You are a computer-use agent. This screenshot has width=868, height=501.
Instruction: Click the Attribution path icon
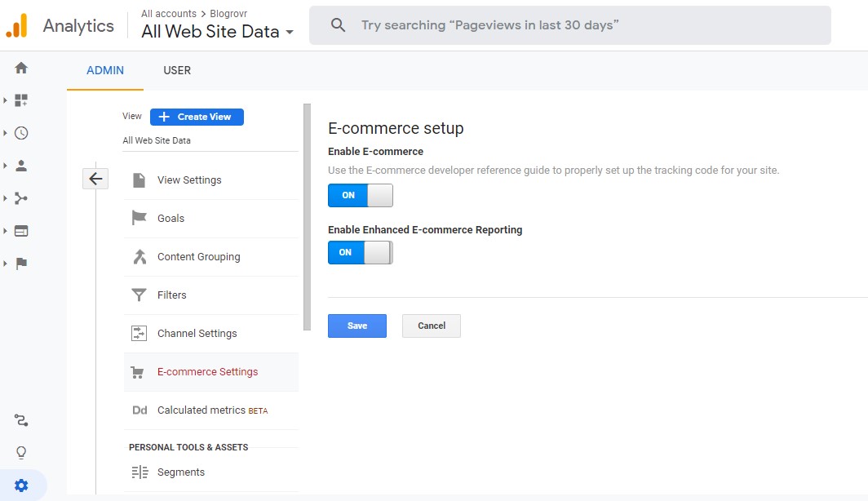pos(21,421)
